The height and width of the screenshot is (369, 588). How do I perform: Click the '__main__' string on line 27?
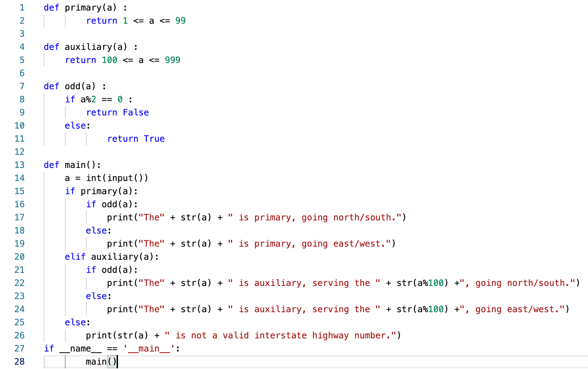pos(149,349)
